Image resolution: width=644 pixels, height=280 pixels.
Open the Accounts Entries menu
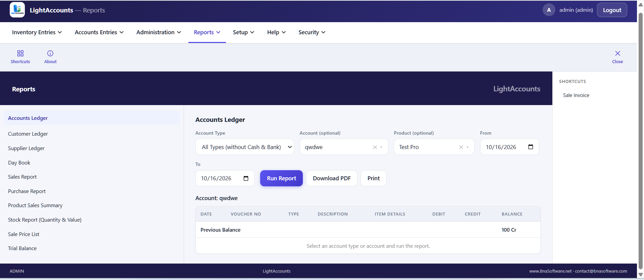pos(99,32)
